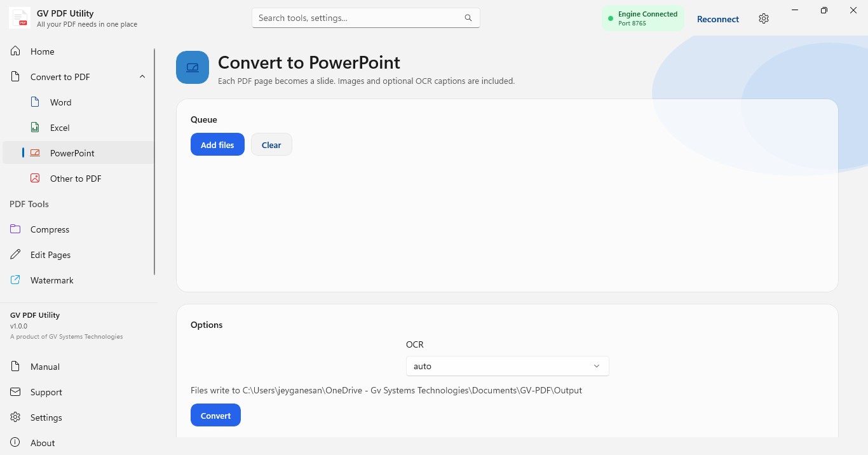The height and width of the screenshot is (455, 868).
Task: Open the Watermark tool
Action: click(78, 280)
